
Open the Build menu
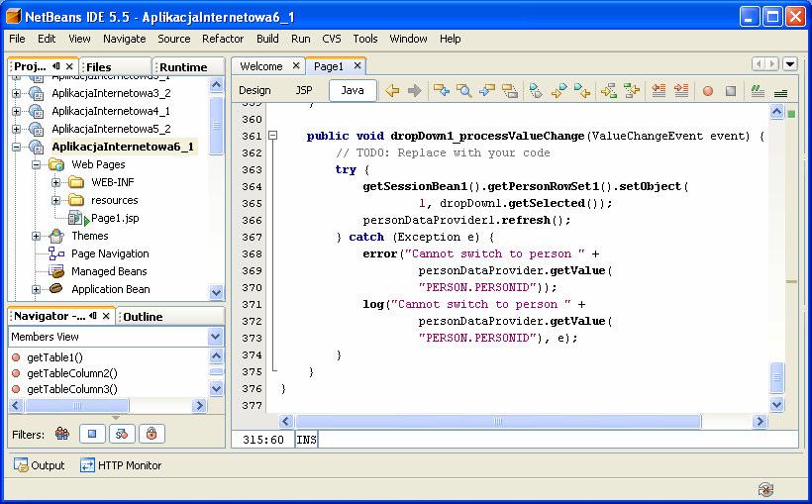point(267,39)
